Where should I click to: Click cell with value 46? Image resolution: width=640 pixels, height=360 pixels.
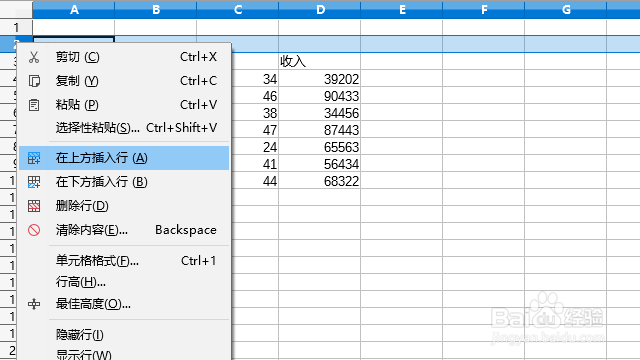[255, 96]
